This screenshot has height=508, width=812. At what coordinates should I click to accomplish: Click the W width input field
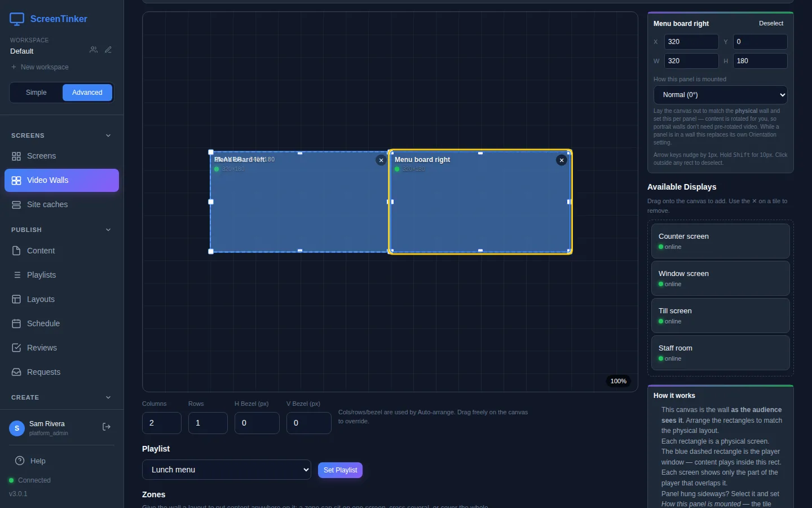[691, 61]
